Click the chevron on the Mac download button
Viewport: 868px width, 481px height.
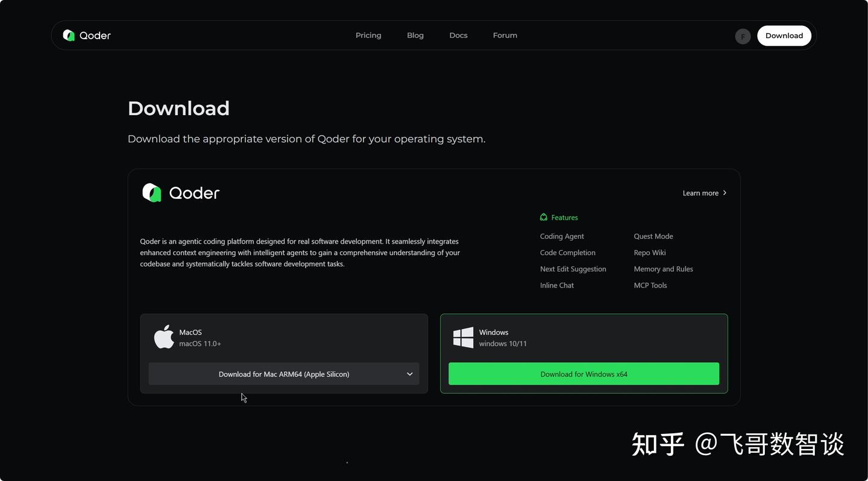(x=409, y=374)
